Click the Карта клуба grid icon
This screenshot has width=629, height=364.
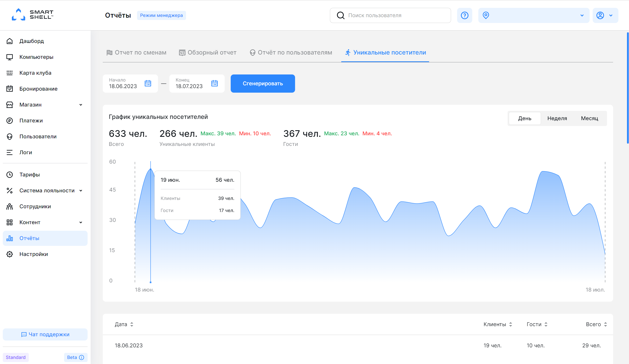10,73
